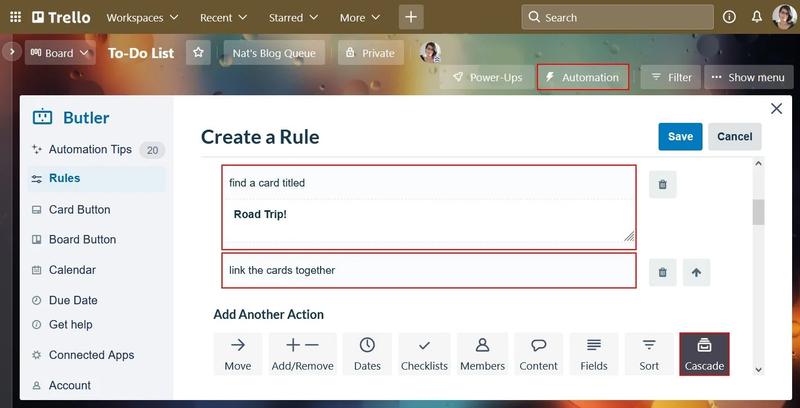Choose the Sort action type
The height and width of the screenshot is (408, 800).
(649, 354)
